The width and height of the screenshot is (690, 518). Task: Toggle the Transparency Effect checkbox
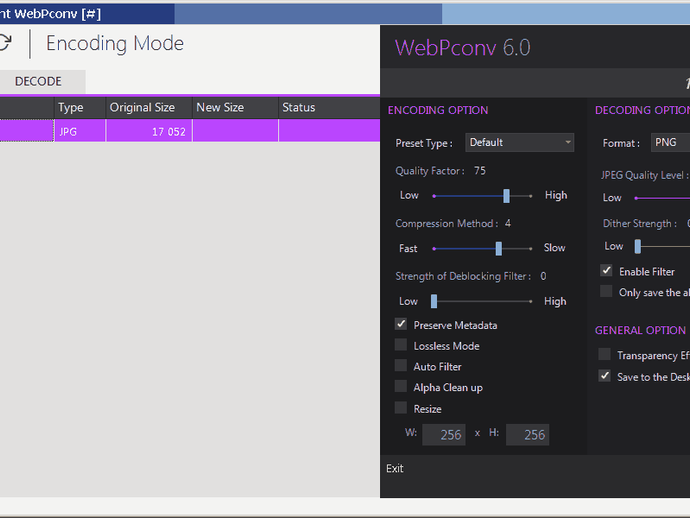tap(605, 354)
